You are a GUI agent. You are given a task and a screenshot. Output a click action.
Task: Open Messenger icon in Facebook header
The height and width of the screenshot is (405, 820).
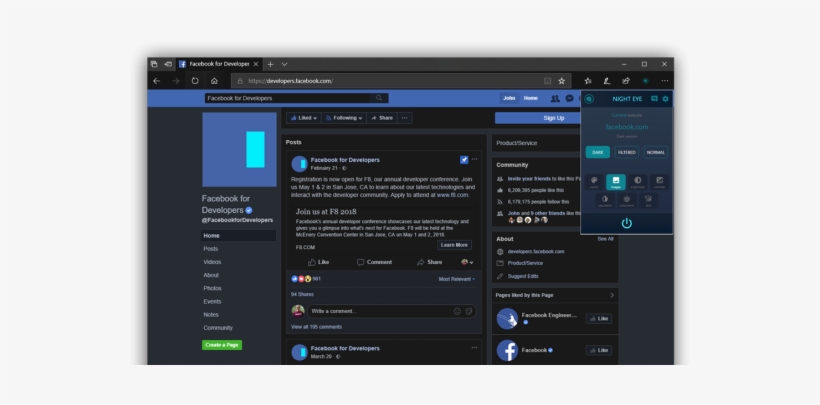570,98
